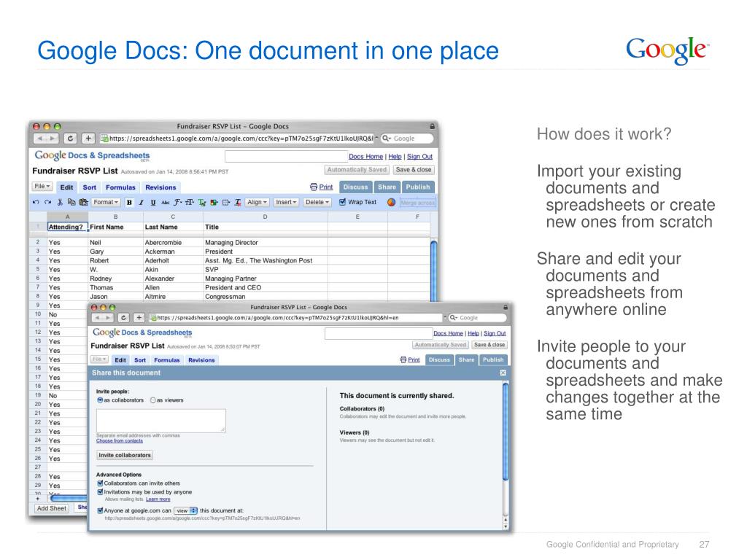747x560 pixels.
Task: Switch to the Edit tab in back window
Action: pos(66,187)
